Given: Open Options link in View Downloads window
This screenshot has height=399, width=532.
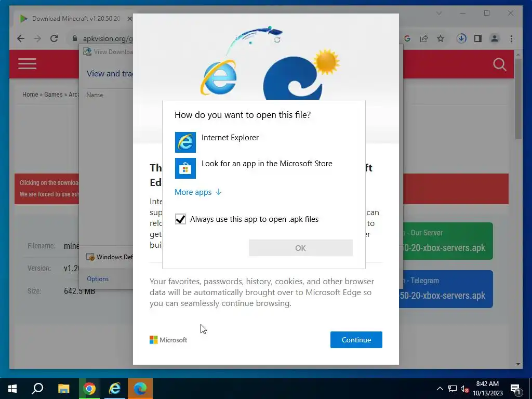Looking at the screenshot, I should point(98,279).
